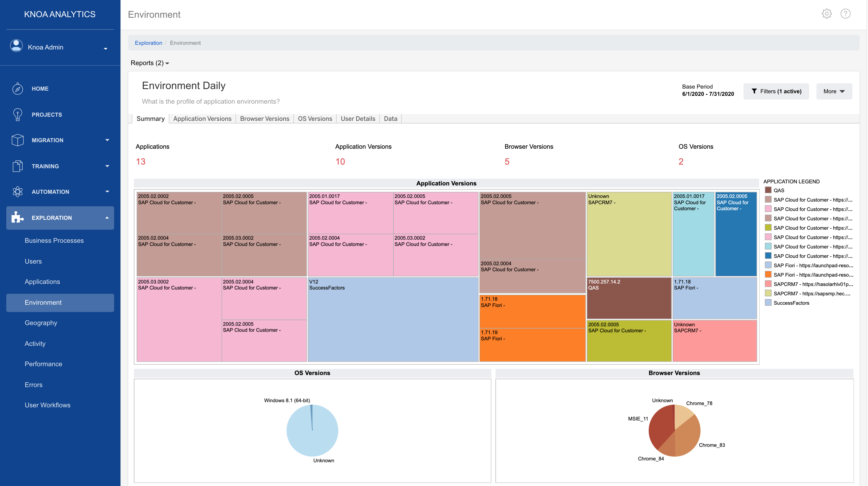Open the More dropdown button
868x486 pixels.
[x=834, y=91]
